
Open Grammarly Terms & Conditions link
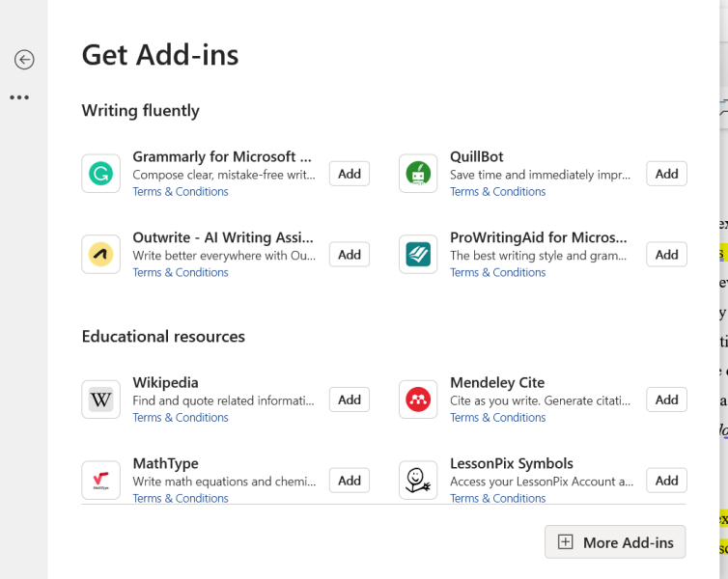[x=181, y=192]
